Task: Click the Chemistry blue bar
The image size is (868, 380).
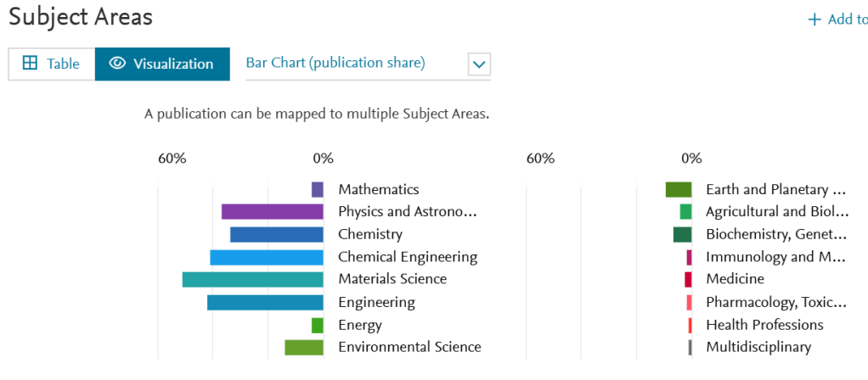Action: 276,234
